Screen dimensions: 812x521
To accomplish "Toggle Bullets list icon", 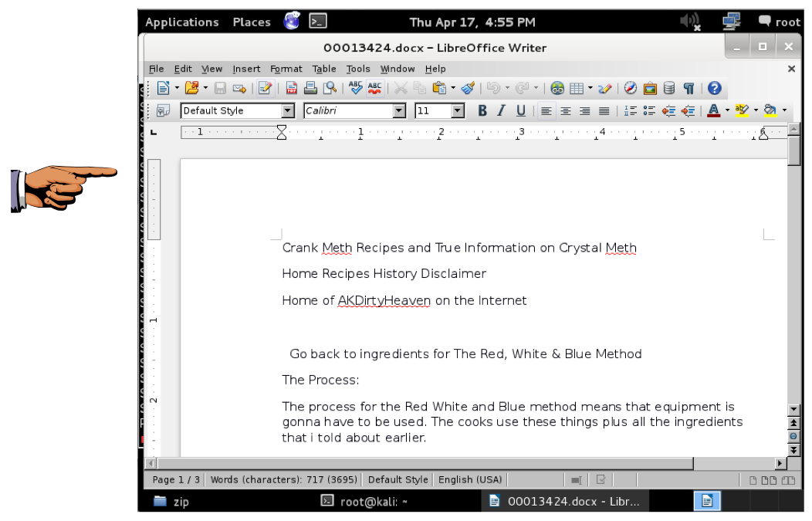I will (649, 110).
